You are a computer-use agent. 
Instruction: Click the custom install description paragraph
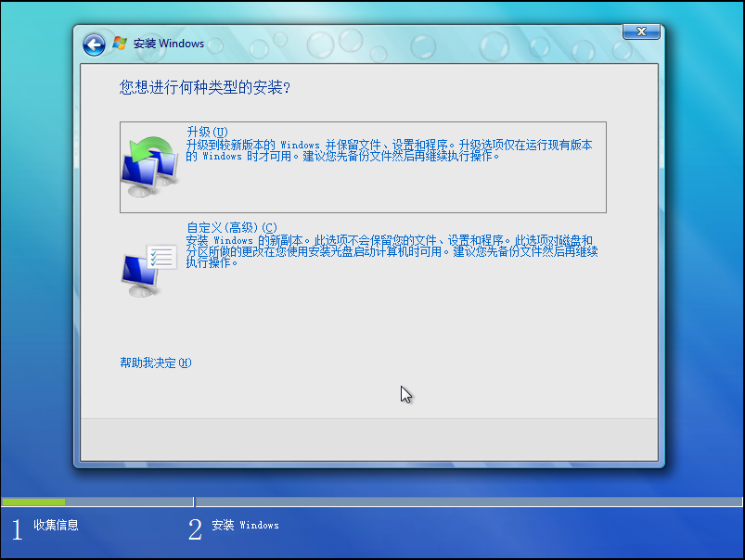click(x=390, y=251)
